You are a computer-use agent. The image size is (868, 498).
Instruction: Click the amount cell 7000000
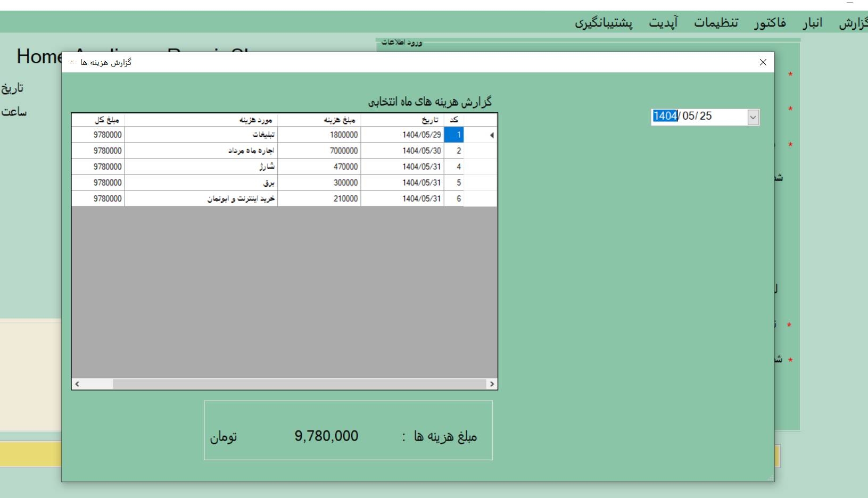[319, 151]
